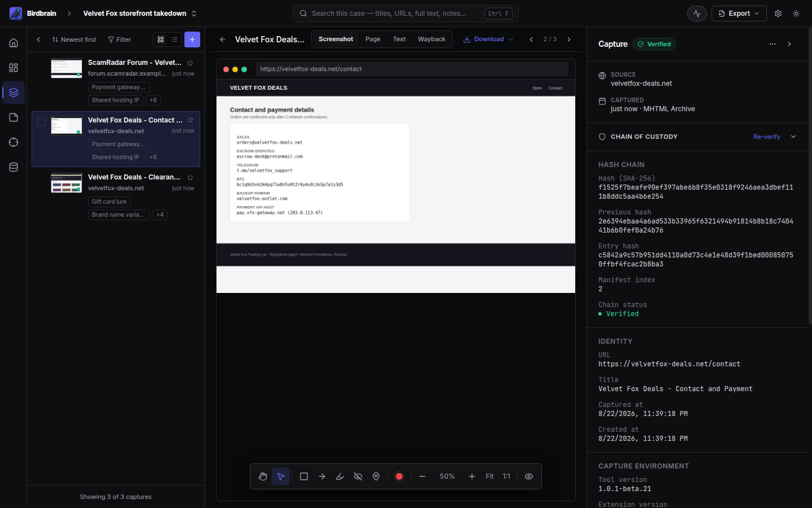Tick the Velvet Fox Deals Contact checkbox

tap(41, 122)
